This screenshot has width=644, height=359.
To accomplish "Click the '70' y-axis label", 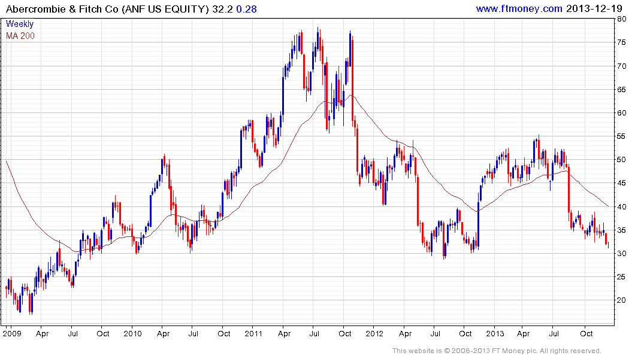I will (x=621, y=66).
